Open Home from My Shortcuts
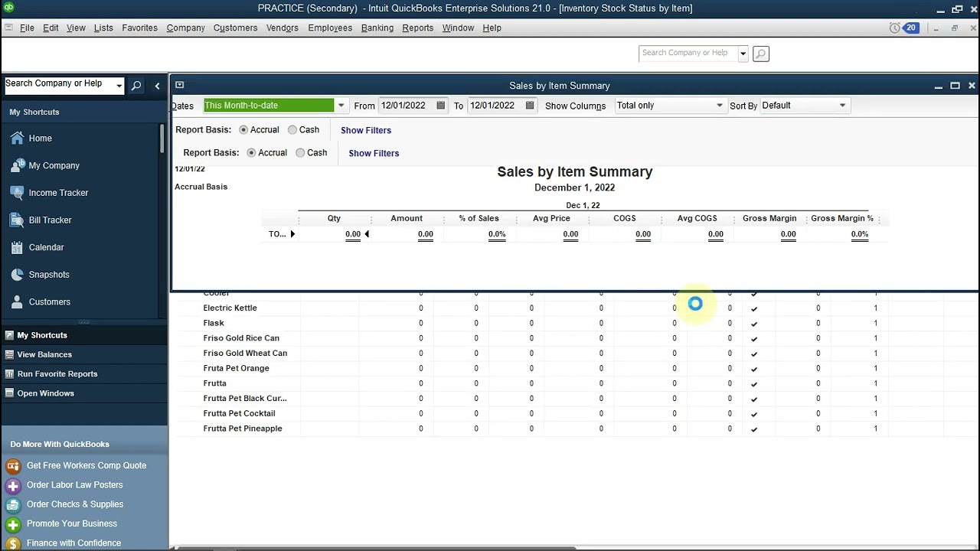The image size is (980, 551). pyautogui.click(x=40, y=139)
